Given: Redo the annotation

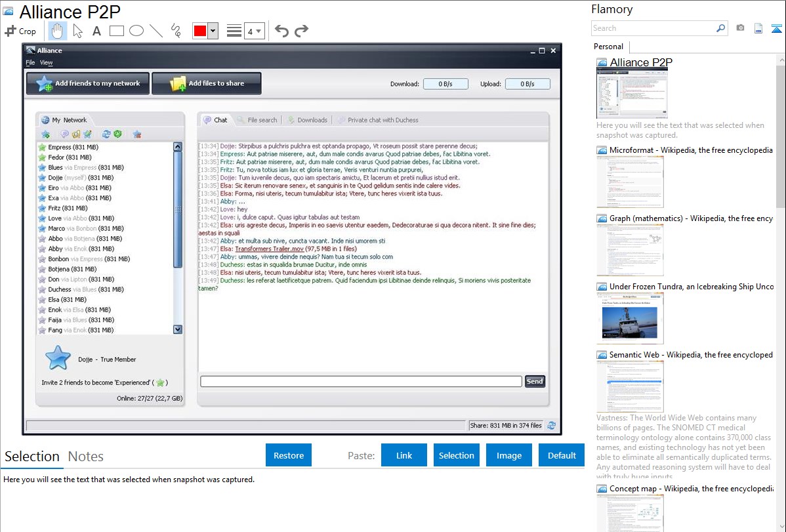Looking at the screenshot, I should tap(301, 31).
